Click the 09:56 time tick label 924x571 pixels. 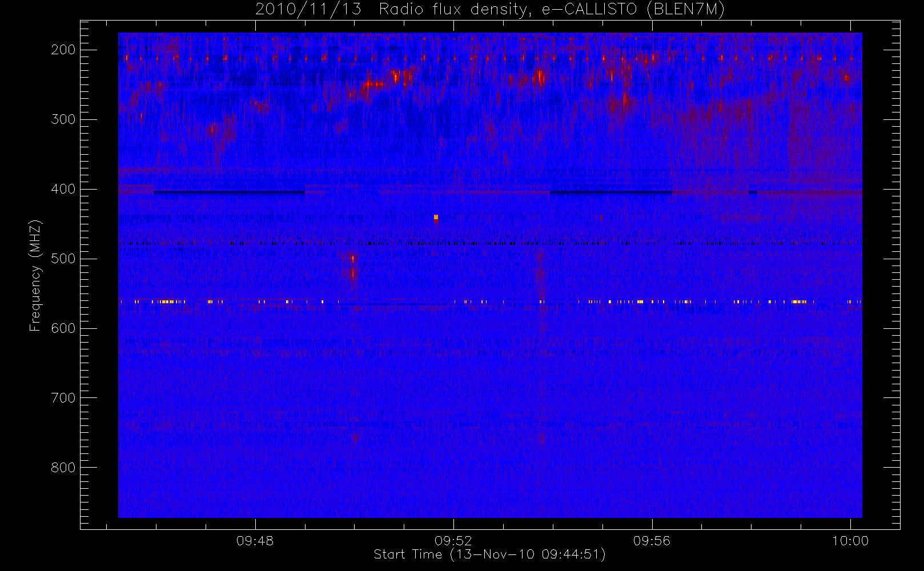point(652,541)
